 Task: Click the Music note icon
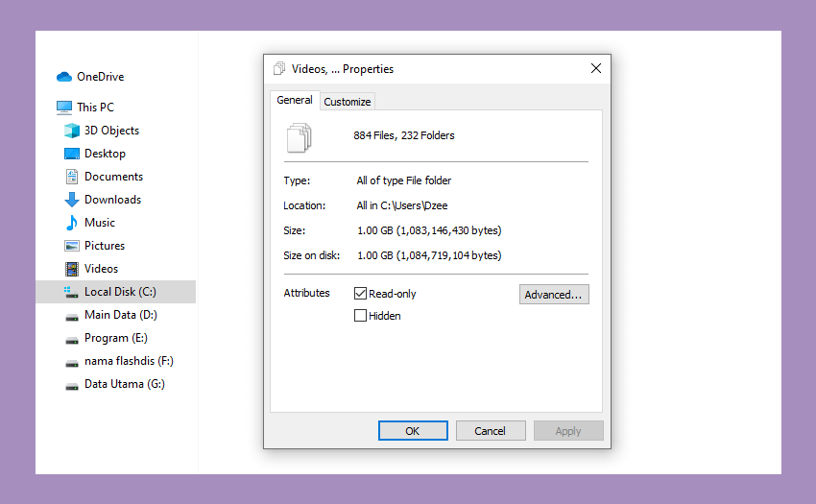coord(72,223)
